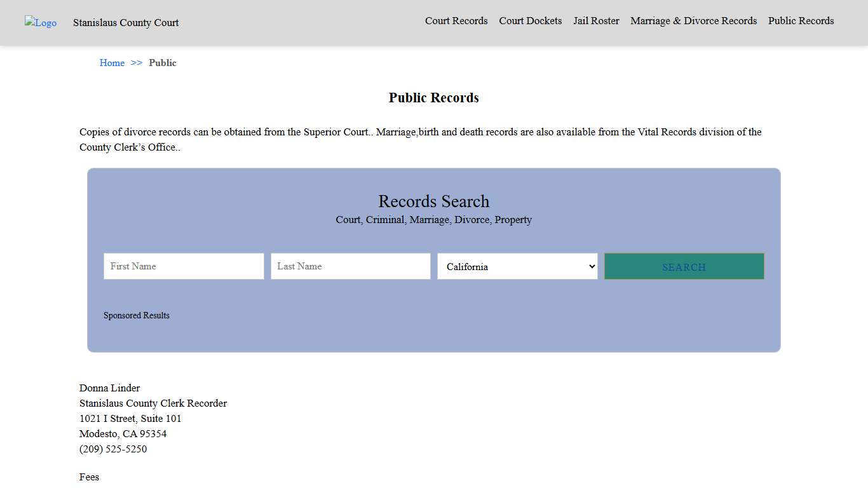The width and height of the screenshot is (868, 488).
Task: Open the Court Dockets menu item
Action: point(530,21)
